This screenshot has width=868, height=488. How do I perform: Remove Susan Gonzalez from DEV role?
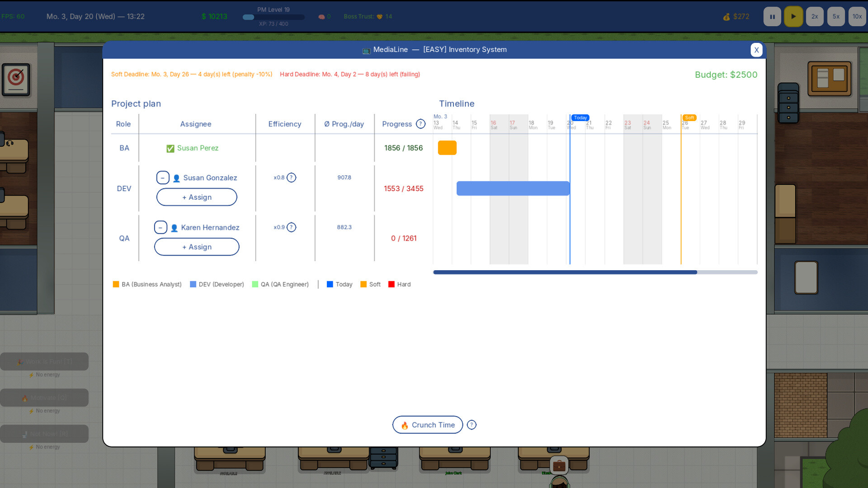pyautogui.click(x=163, y=178)
